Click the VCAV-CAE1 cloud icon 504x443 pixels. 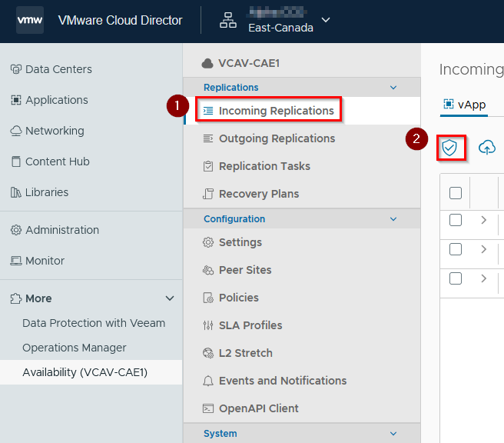click(x=207, y=63)
